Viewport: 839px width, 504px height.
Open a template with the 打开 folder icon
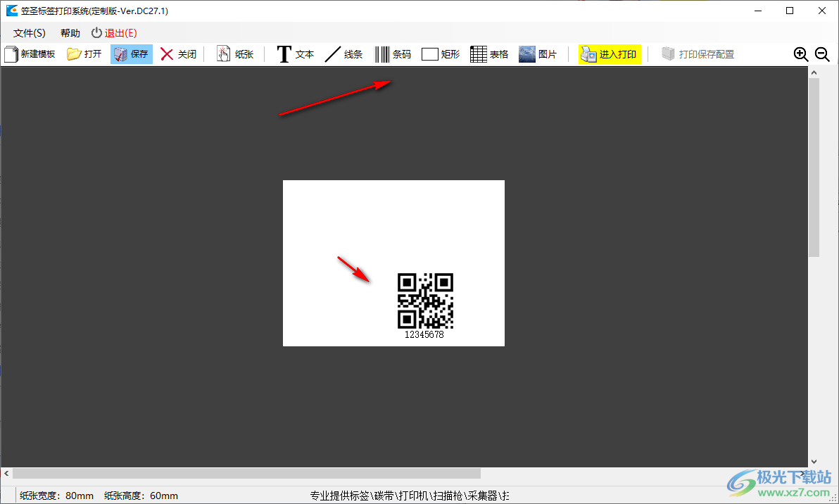coord(84,54)
